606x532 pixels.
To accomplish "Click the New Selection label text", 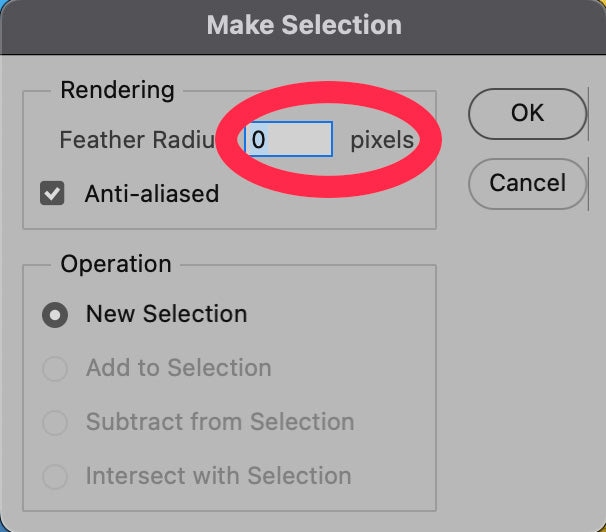I will click(166, 314).
